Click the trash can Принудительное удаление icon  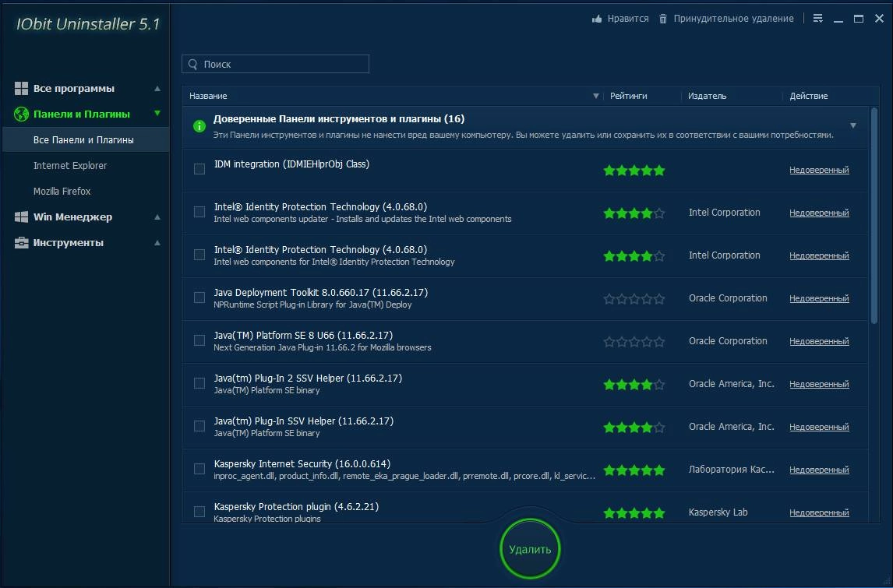663,19
